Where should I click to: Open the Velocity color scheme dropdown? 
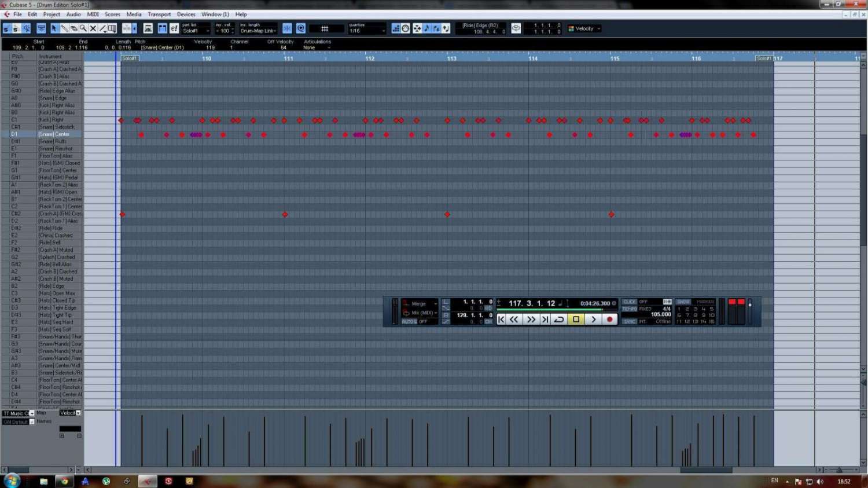585,28
